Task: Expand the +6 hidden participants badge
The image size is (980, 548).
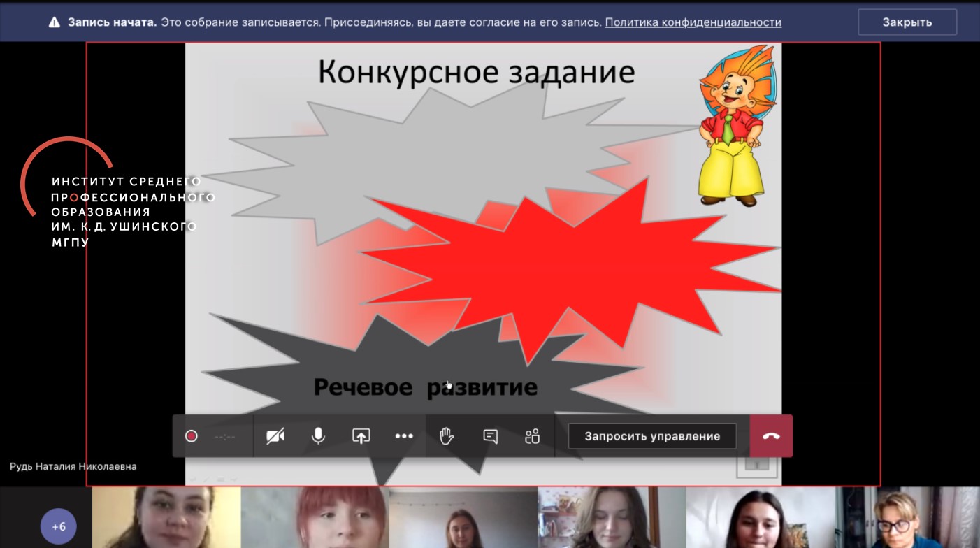Action: point(58,526)
